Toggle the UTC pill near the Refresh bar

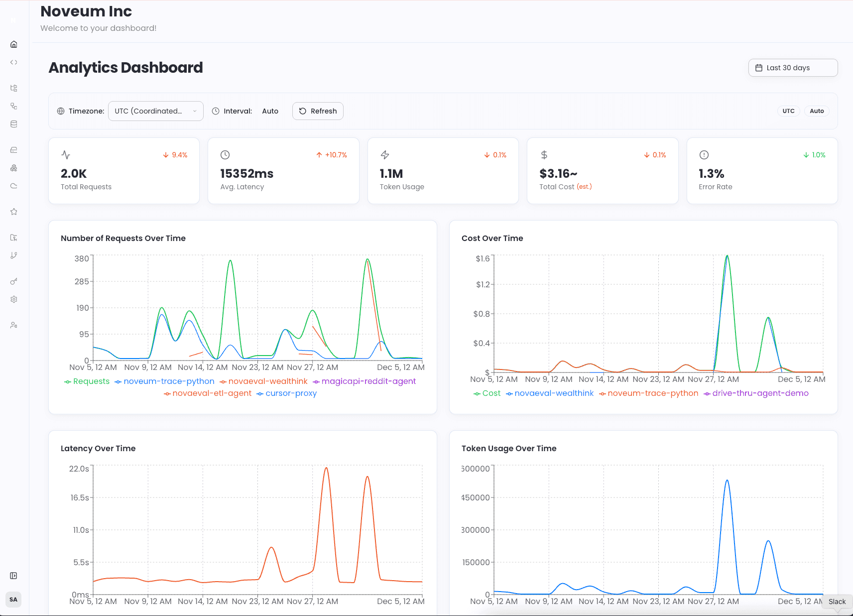click(x=788, y=111)
